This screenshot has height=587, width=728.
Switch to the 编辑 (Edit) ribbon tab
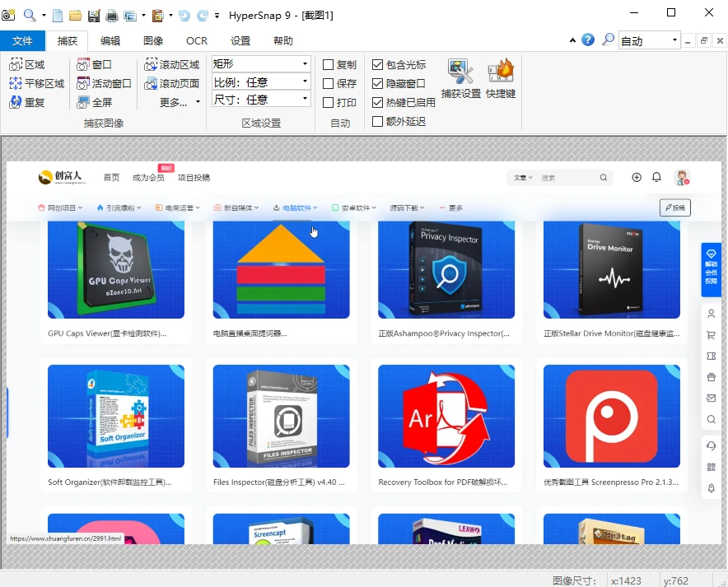(x=110, y=40)
